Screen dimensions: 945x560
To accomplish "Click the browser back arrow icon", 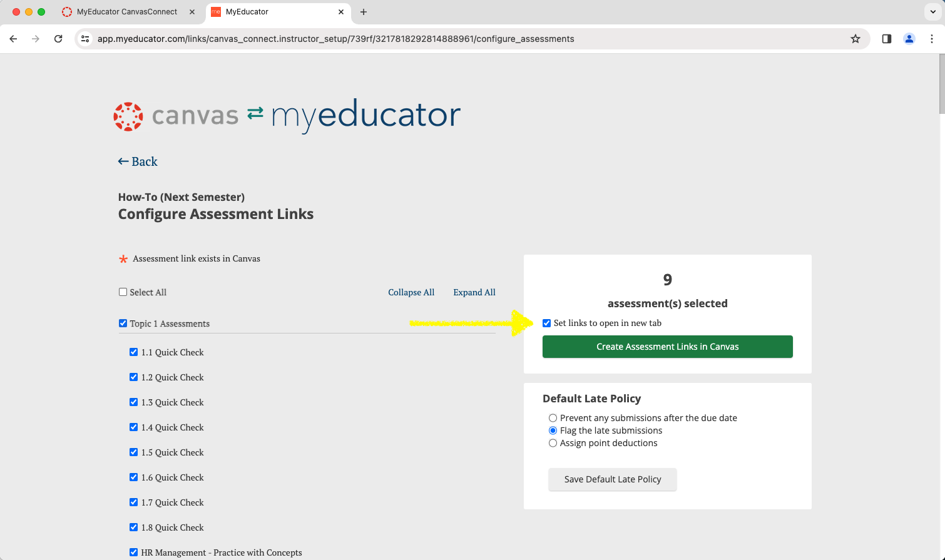I will pyautogui.click(x=13, y=39).
